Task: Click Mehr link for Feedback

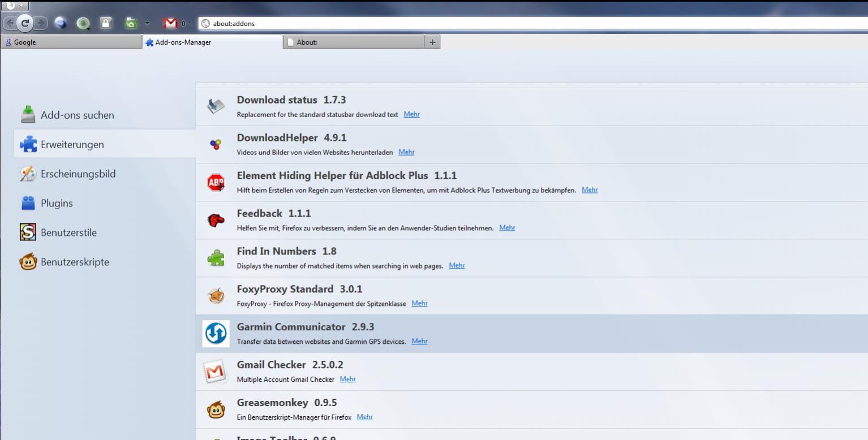Action: coord(507,228)
